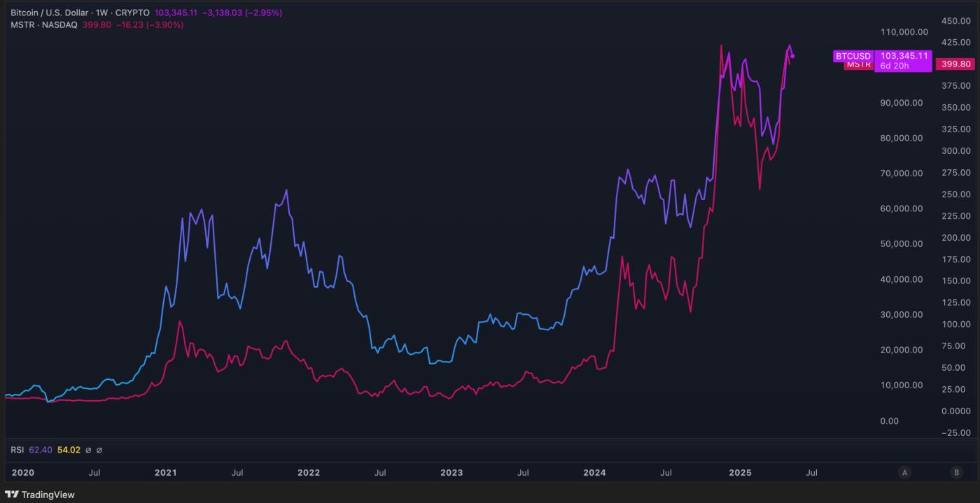
Task: Click the 50,000.00 price axis label
Action: pos(902,243)
